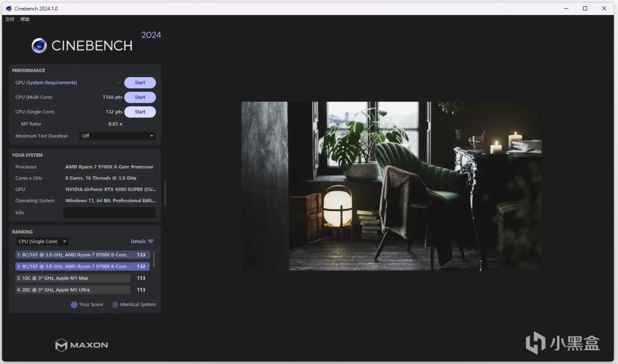Click the Identical System legend dot

click(x=115, y=305)
